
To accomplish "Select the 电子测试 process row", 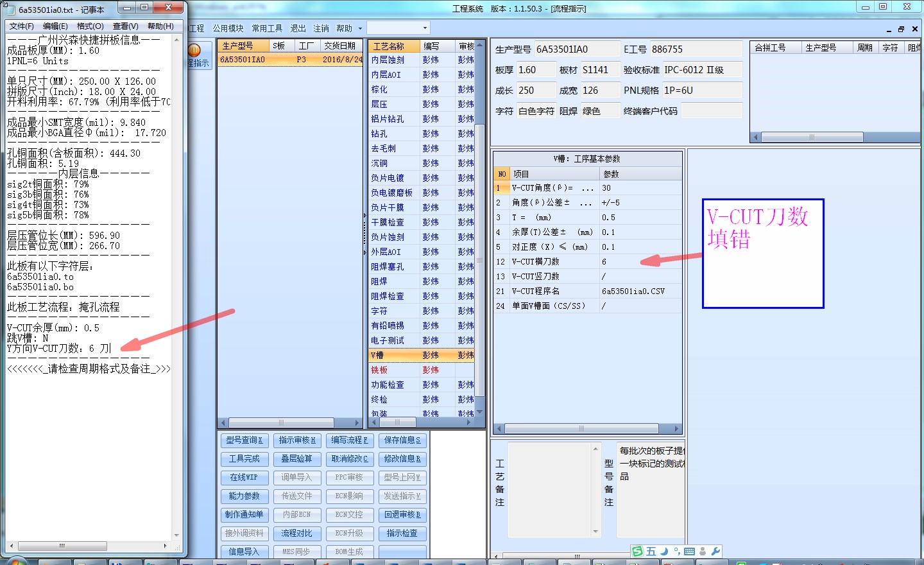I will click(x=422, y=340).
